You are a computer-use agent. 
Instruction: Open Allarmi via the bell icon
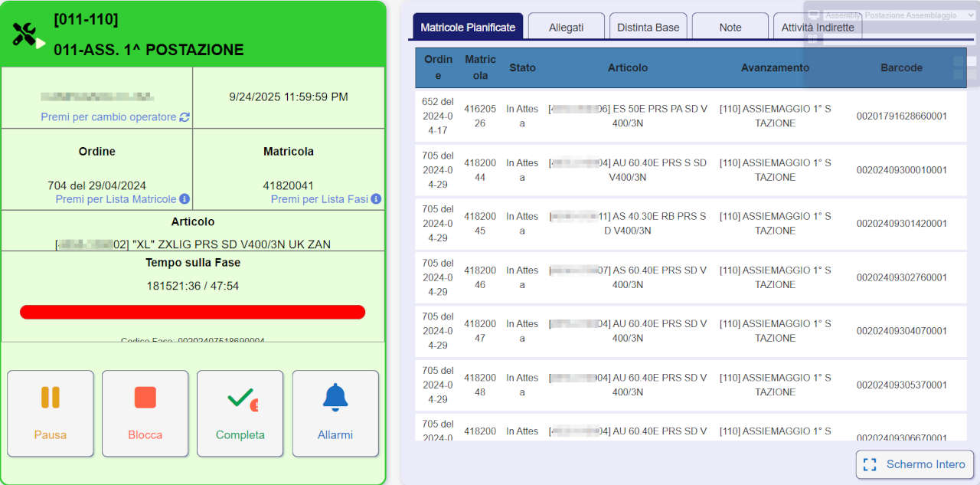[335, 397]
